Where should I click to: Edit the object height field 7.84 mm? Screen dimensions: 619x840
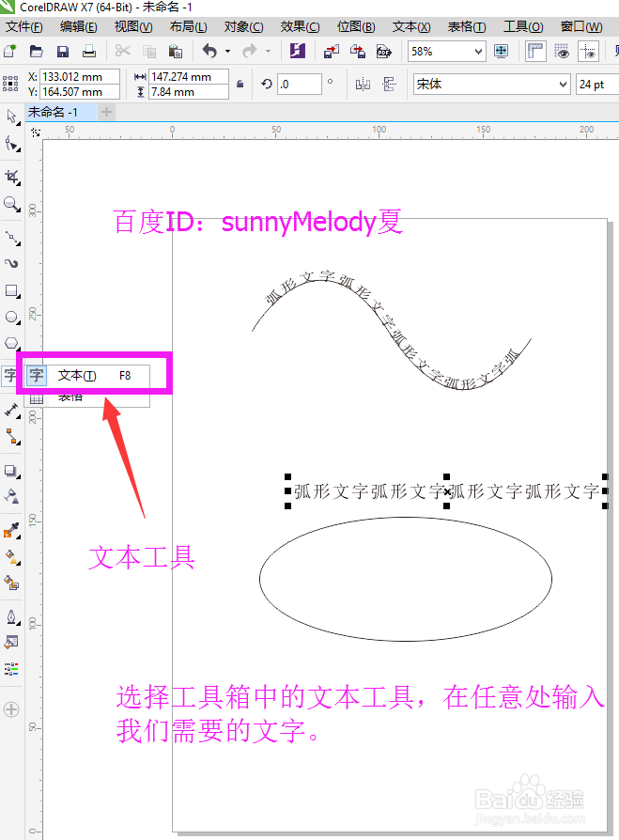coord(189,91)
